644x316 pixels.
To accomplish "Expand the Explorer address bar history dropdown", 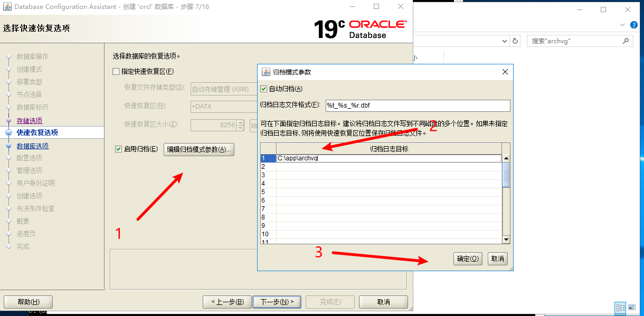I will tap(503, 41).
